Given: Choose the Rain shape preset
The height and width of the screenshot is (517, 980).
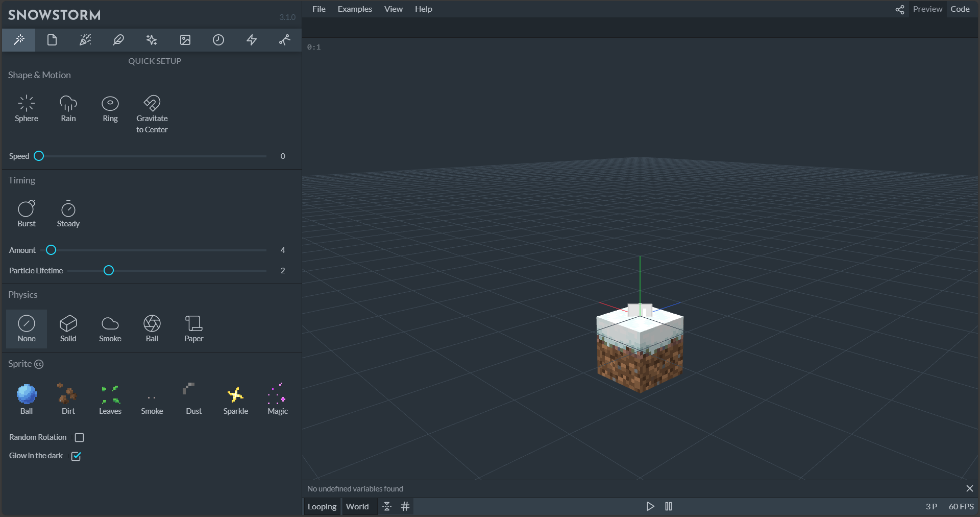Looking at the screenshot, I should [x=68, y=109].
